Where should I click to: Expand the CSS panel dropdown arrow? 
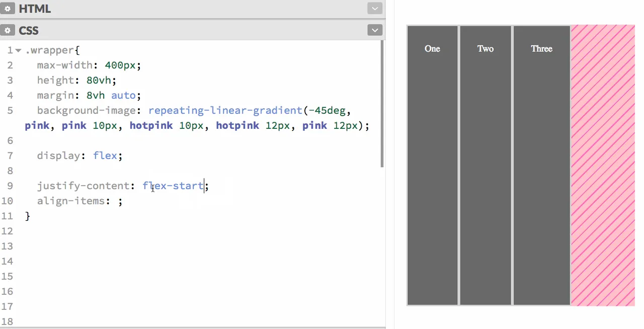pyautogui.click(x=375, y=30)
